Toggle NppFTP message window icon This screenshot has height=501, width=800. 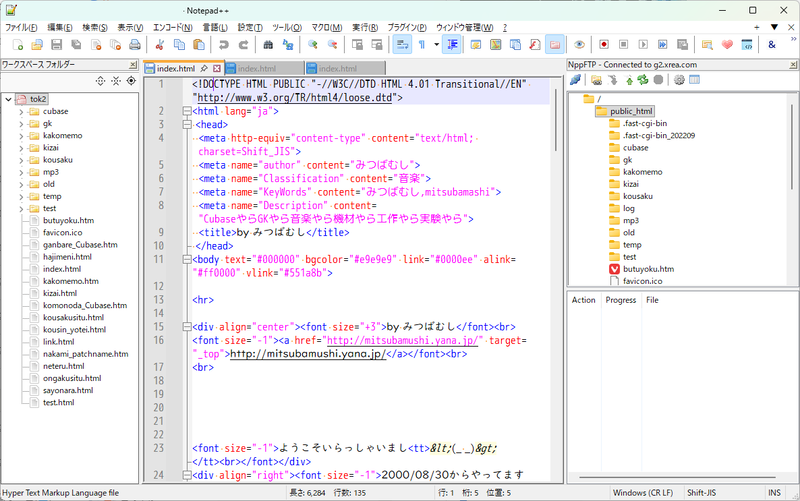tap(694, 80)
